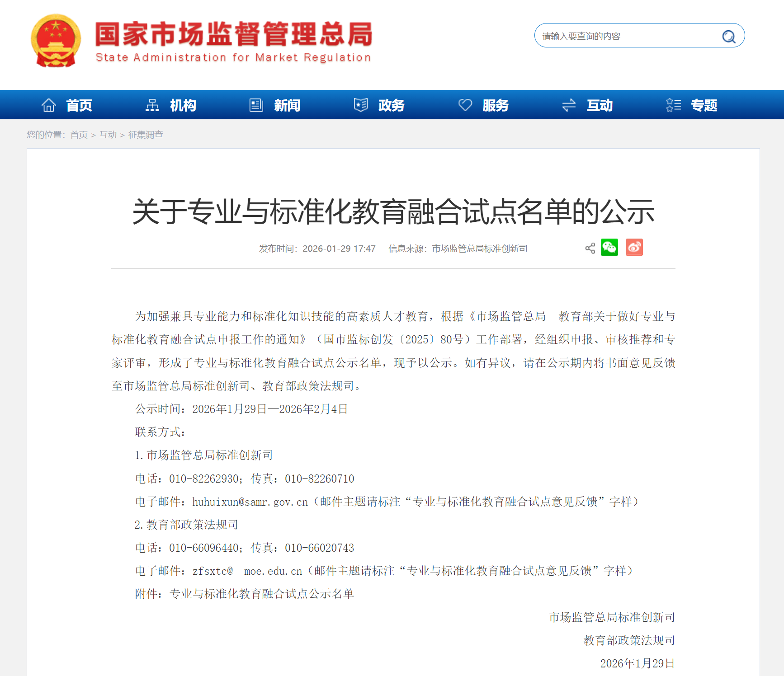Click the organization chart icon beside 机构
Image resolution: width=784 pixels, height=676 pixels.
pos(152,105)
